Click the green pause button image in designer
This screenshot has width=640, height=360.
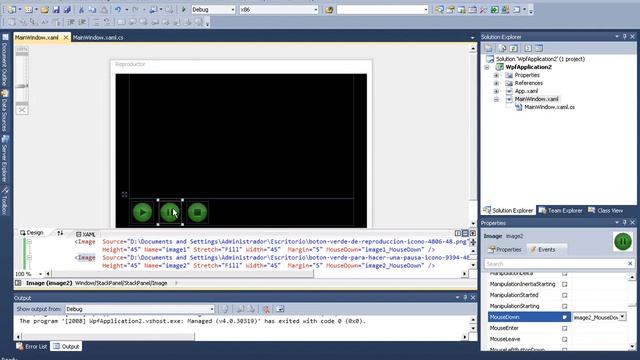tap(170, 212)
